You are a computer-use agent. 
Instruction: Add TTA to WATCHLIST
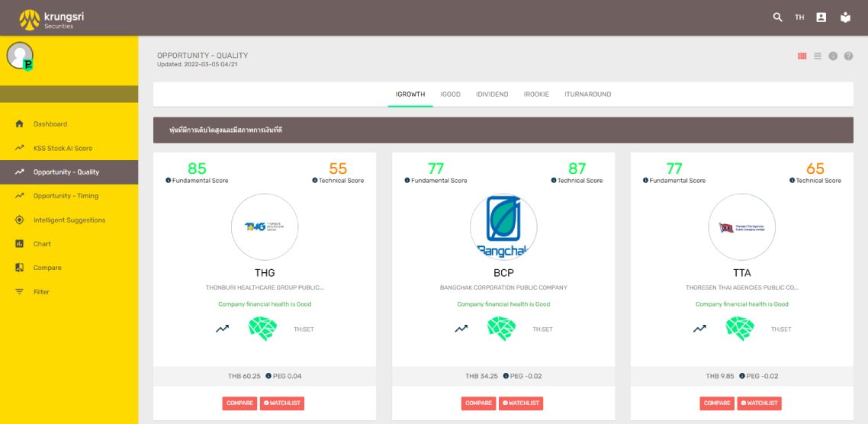click(760, 403)
